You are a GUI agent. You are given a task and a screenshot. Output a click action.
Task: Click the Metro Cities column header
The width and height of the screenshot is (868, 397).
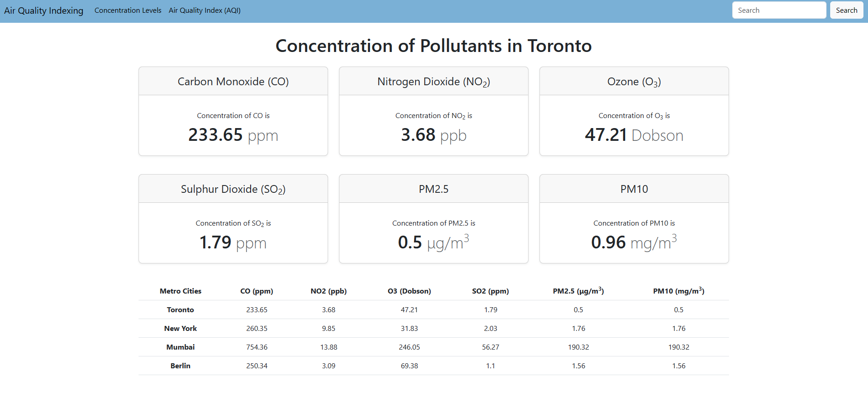click(x=180, y=291)
